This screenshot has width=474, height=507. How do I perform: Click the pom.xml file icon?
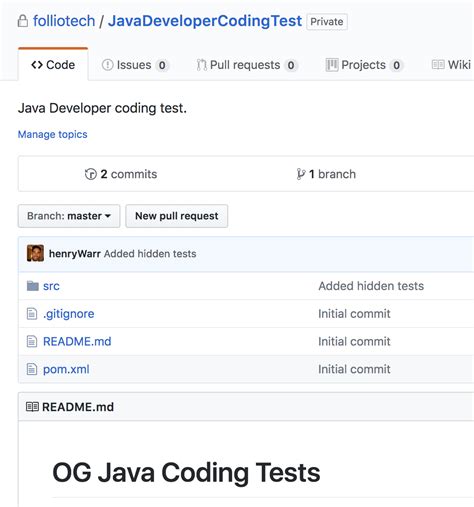[x=32, y=369]
